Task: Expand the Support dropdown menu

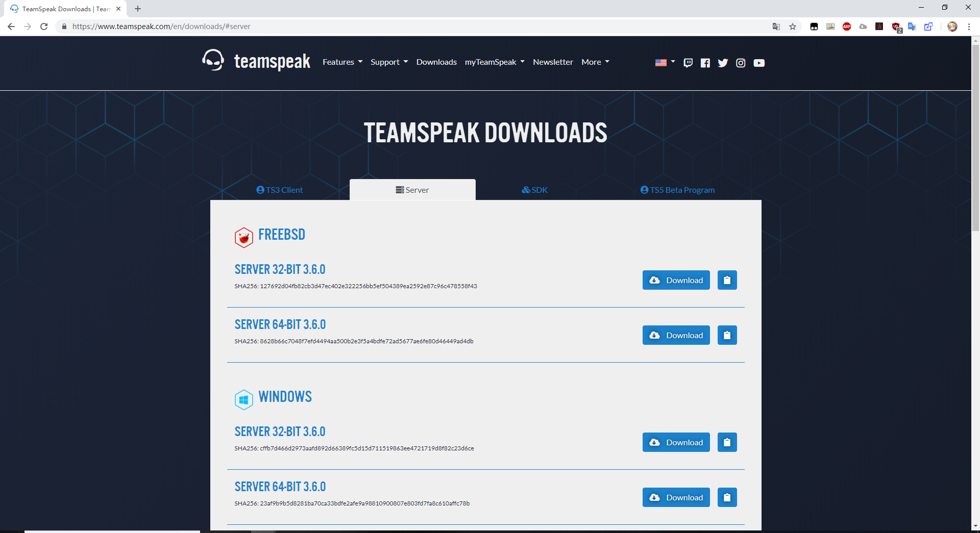Action: coord(389,62)
